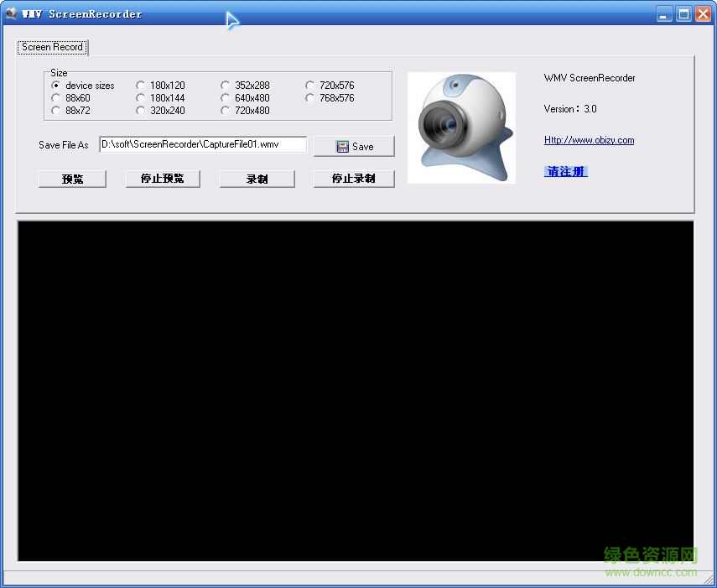The image size is (717, 588).
Task: Click the 停止录制 stop recording button
Action: coord(353,179)
